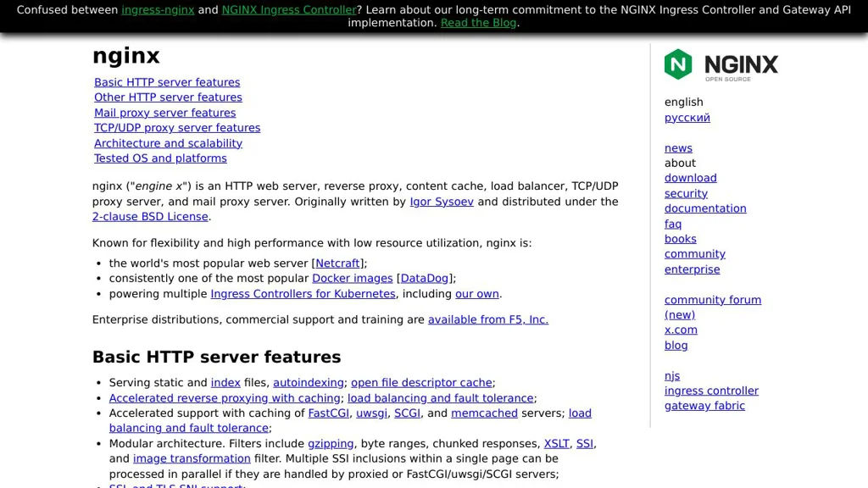Open Architecture and scalability anchor link
868x488 pixels.
pos(169,142)
